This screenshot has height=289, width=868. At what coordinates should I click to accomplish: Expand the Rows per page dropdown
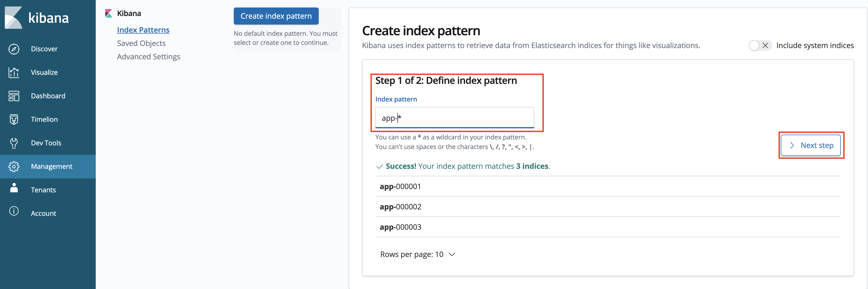417,254
